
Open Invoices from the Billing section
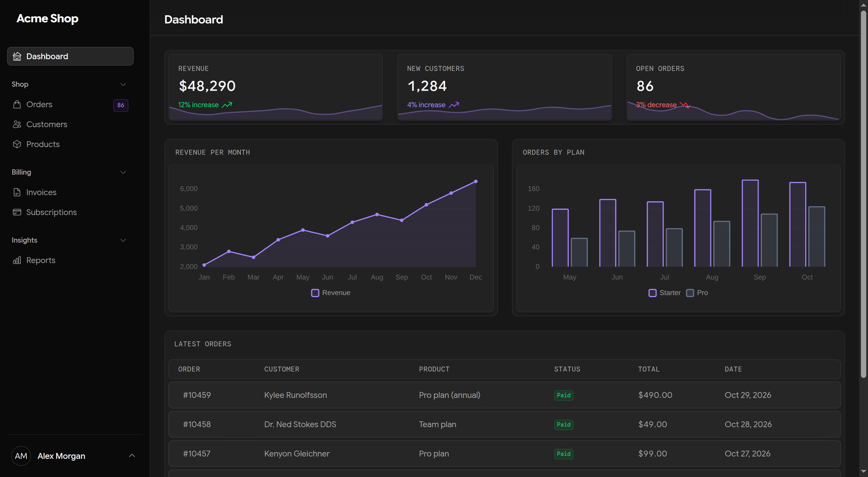pyautogui.click(x=70, y=192)
